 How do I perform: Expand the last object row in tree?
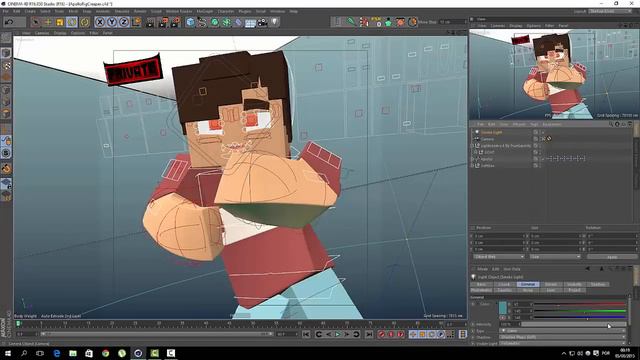pos(472,166)
